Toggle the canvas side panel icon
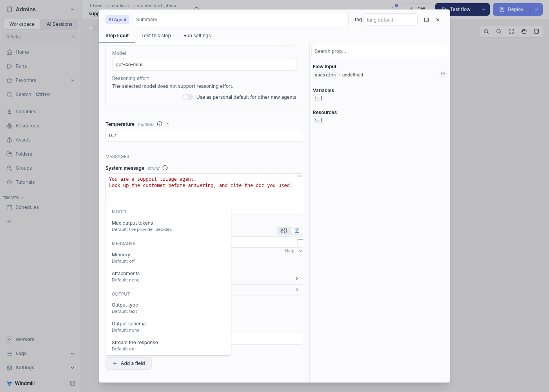This screenshot has width=549, height=392. click(536, 31)
